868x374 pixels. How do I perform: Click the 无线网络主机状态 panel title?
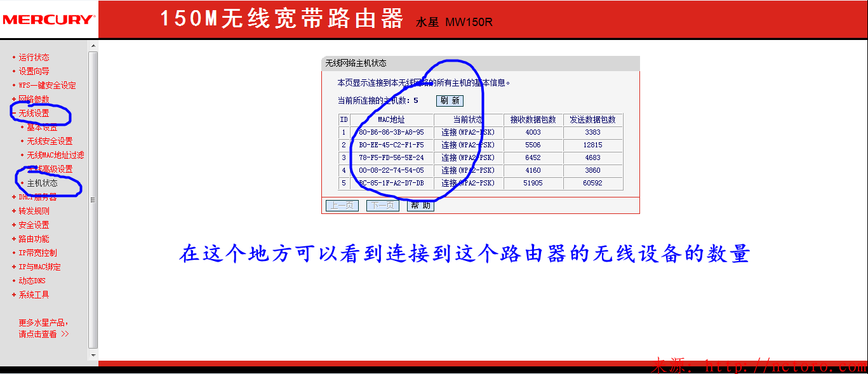click(x=356, y=63)
